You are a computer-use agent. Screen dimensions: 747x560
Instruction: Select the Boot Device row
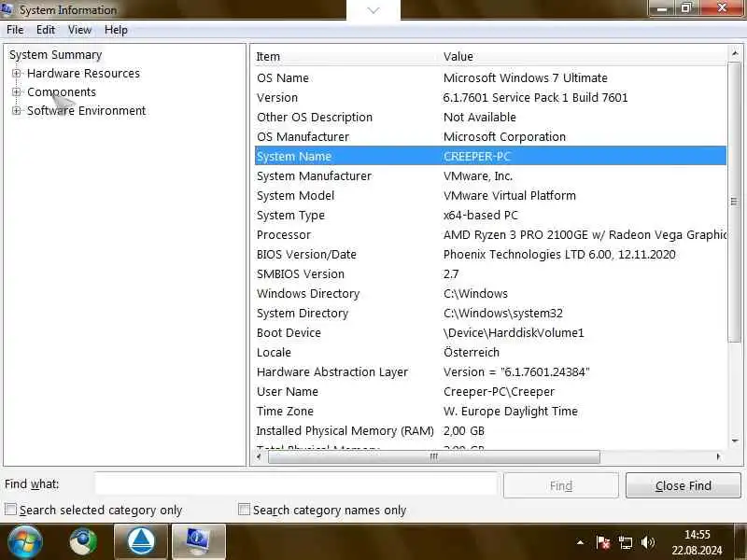[x=490, y=333]
